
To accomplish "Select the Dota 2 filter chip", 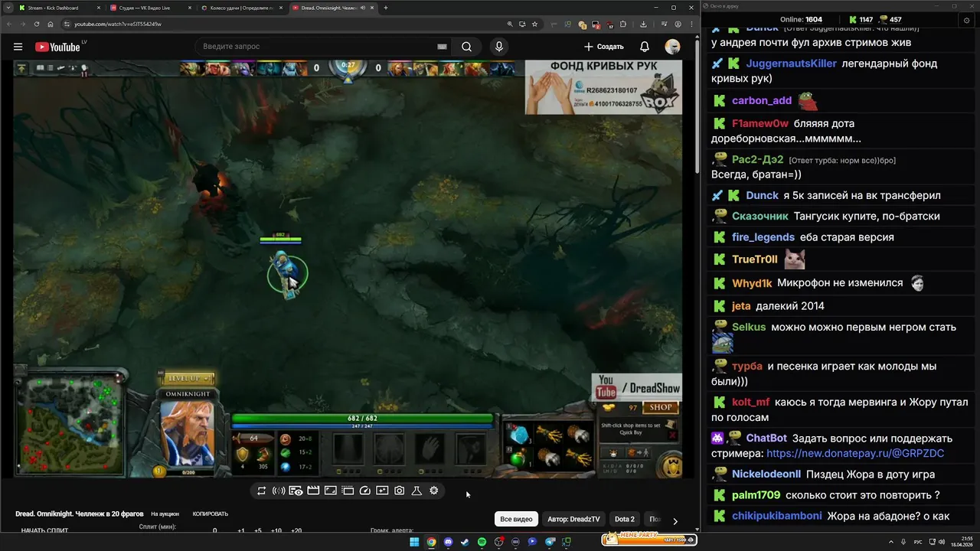I will click(625, 519).
